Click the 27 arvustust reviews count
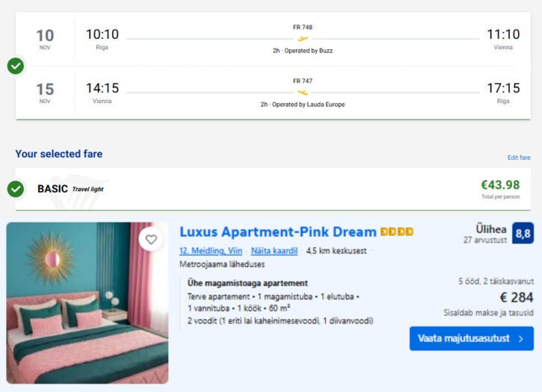Screen dimensions: 542x392 [x=485, y=240]
